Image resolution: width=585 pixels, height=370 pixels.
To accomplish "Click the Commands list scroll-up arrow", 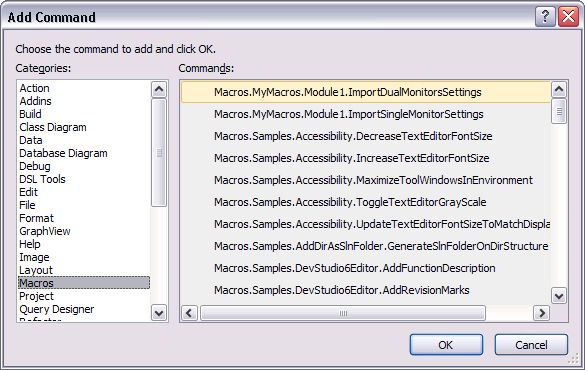I will pos(559,89).
